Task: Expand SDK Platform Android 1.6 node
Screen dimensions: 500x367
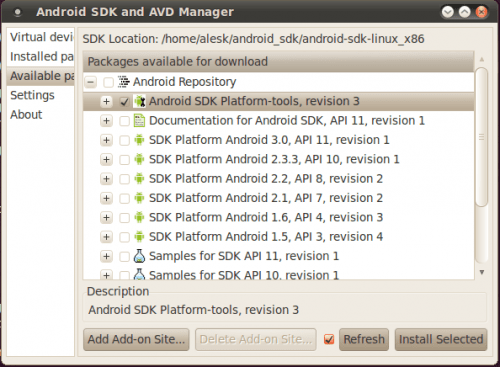Action: pyautogui.click(x=106, y=217)
